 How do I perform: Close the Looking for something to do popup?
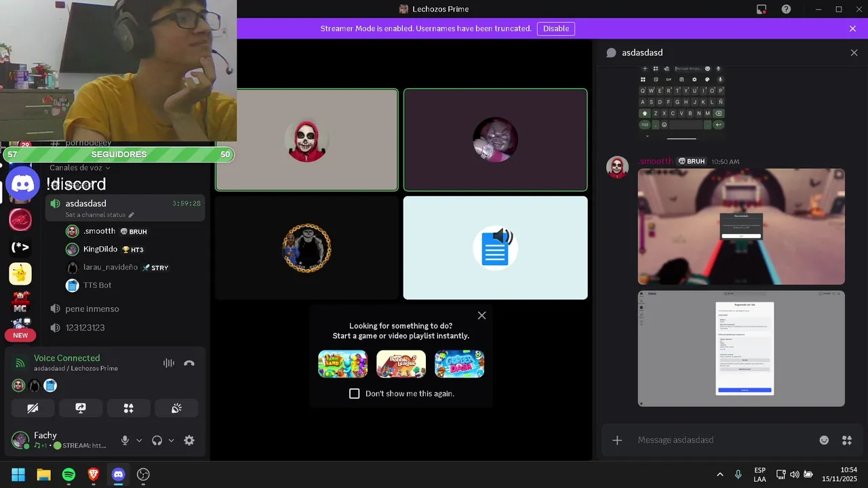point(481,315)
